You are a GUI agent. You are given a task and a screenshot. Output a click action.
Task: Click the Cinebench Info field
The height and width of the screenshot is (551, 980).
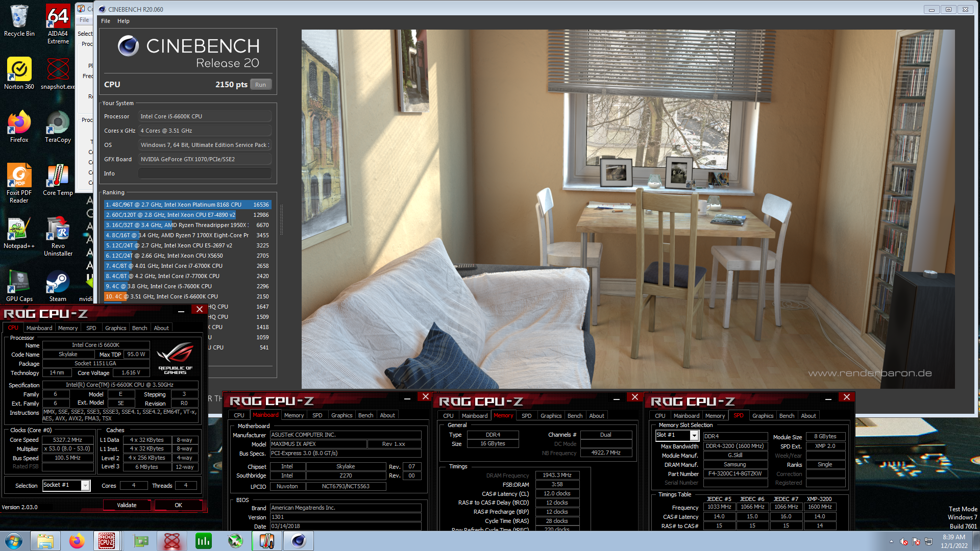coord(205,173)
